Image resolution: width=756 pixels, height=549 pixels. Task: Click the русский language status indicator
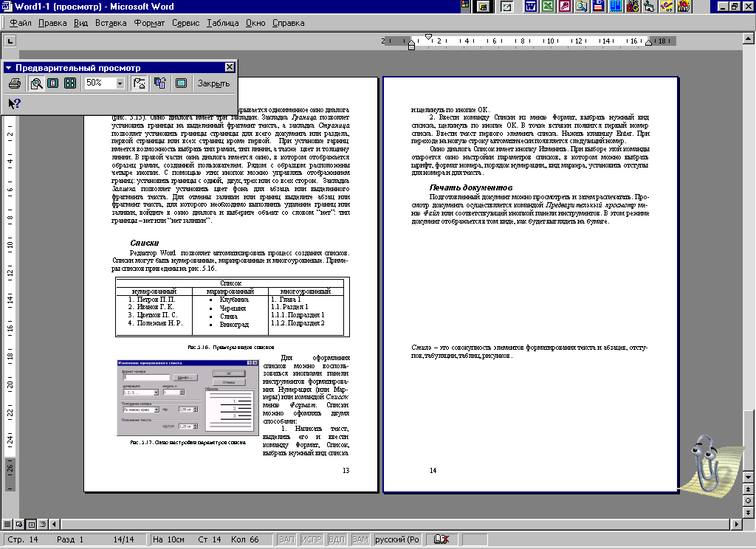[x=397, y=539]
